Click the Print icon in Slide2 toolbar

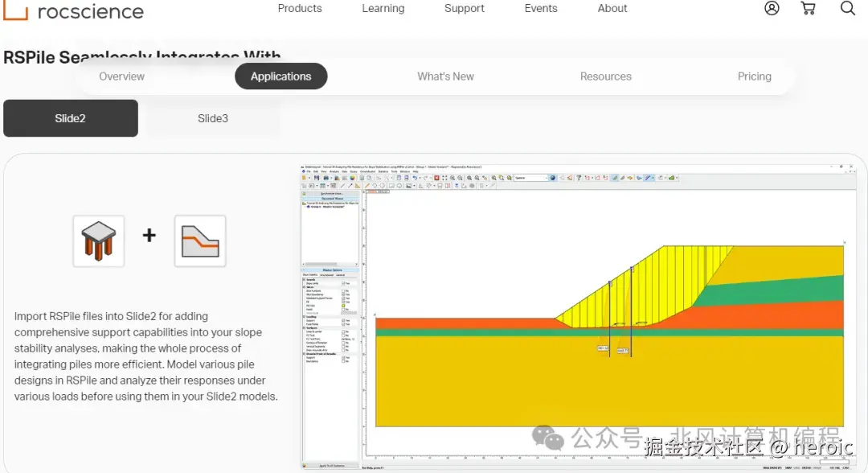point(326,178)
